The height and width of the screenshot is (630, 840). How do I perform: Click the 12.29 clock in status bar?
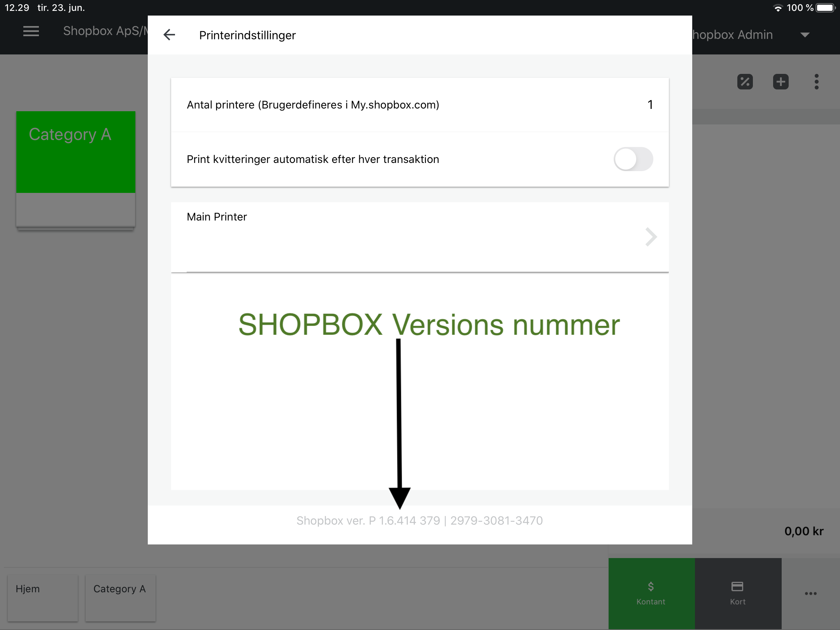(x=17, y=8)
